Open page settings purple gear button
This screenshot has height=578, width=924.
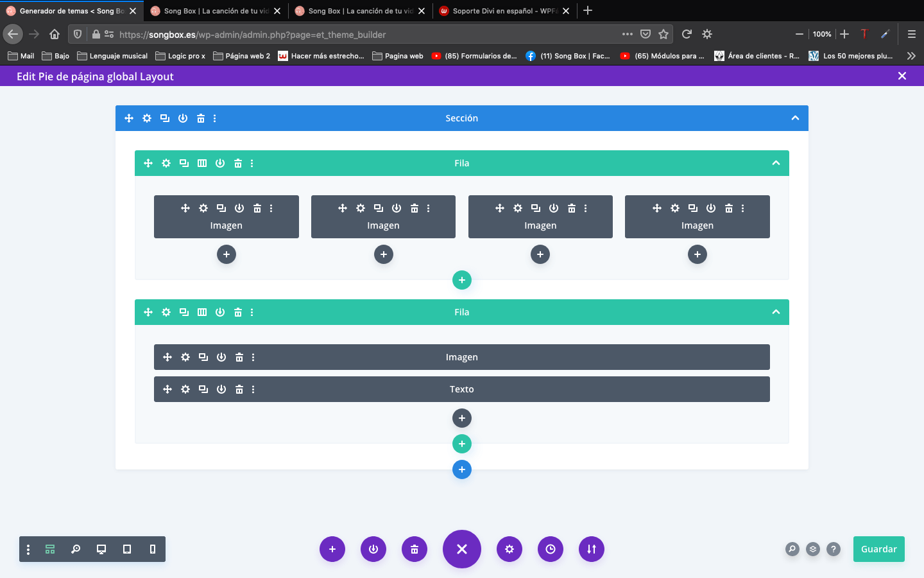(509, 549)
